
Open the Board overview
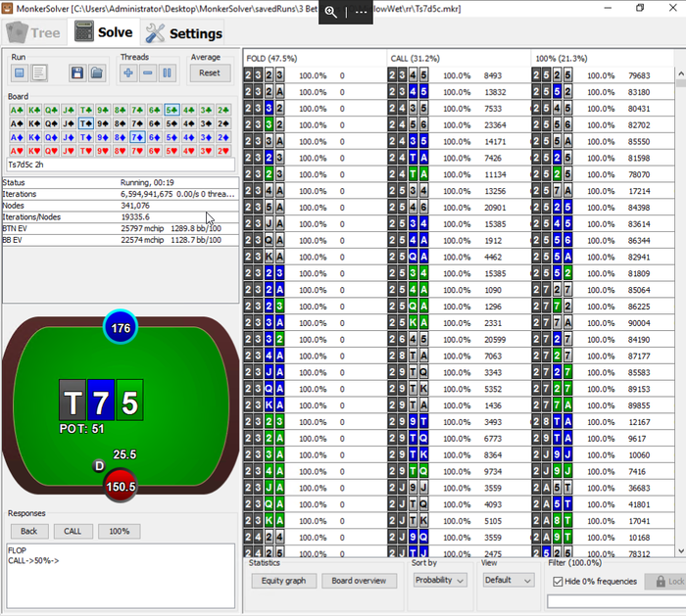(359, 581)
